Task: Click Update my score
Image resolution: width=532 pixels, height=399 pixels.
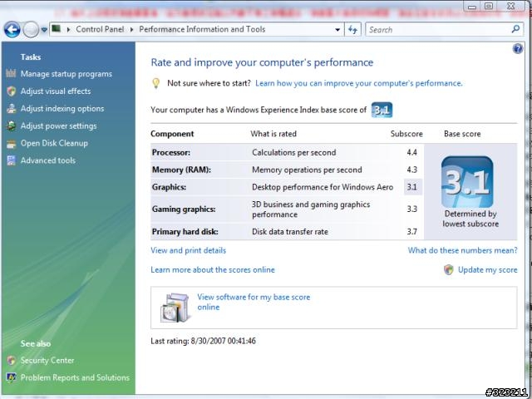Action: [x=488, y=269]
